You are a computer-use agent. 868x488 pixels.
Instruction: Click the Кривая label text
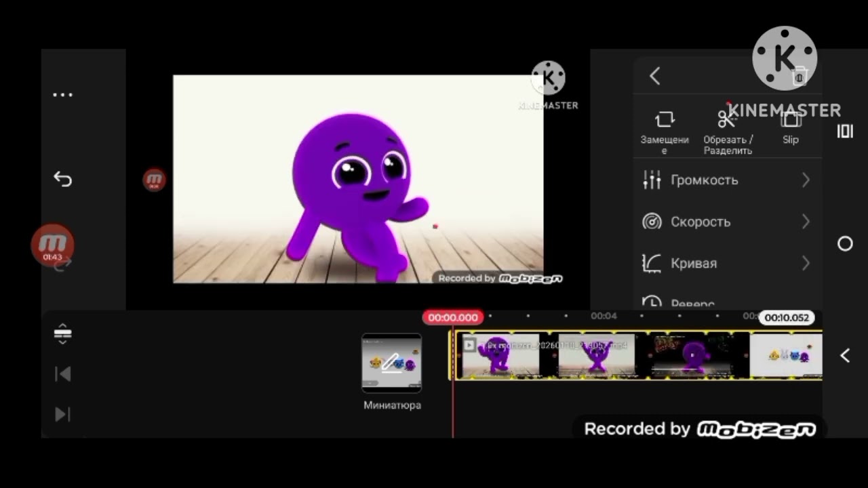[694, 264]
